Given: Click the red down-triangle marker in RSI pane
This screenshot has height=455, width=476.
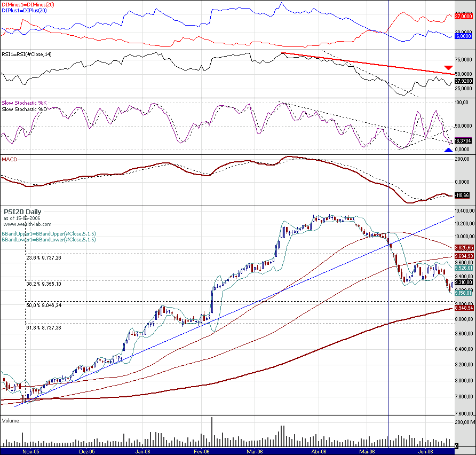Looking at the screenshot, I should pyautogui.click(x=448, y=67).
